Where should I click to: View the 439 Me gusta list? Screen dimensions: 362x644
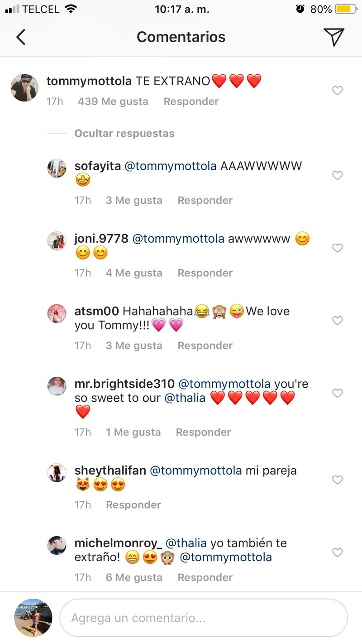point(113,101)
